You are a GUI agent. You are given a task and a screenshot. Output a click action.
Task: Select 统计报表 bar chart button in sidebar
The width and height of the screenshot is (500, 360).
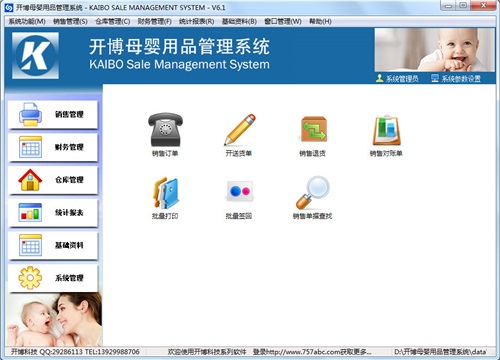(53, 213)
